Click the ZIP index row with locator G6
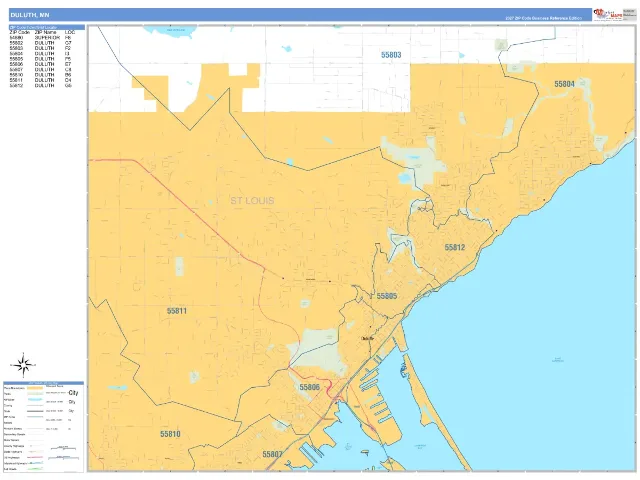This screenshot has width=640, height=480. (41, 86)
